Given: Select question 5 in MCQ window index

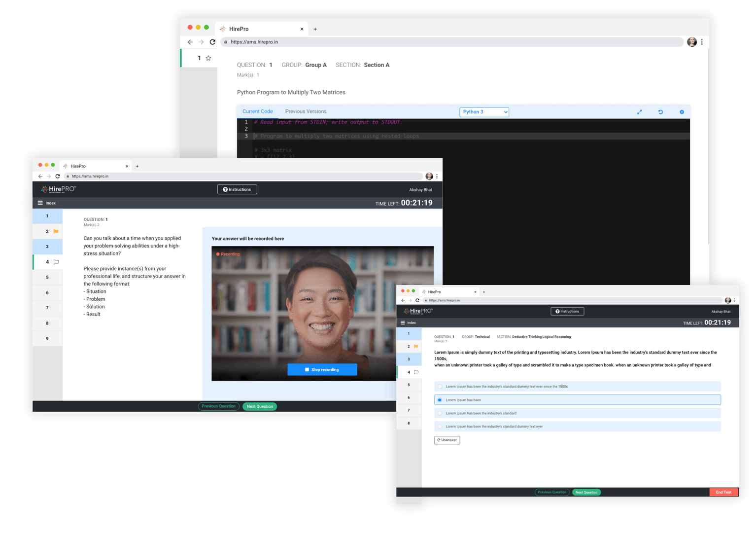Looking at the screenshot, I should click(x=409, y=385).
